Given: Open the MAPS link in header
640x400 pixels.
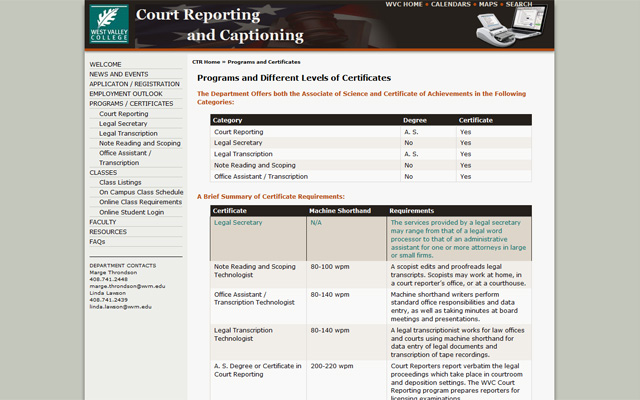Looking at the screenshot, I should click(488, 4).
